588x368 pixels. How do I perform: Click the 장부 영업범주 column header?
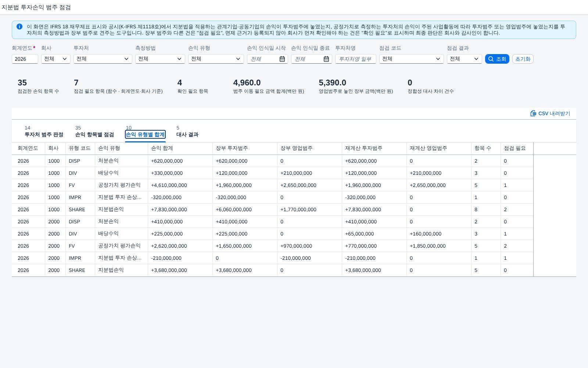tap(309, 148)
